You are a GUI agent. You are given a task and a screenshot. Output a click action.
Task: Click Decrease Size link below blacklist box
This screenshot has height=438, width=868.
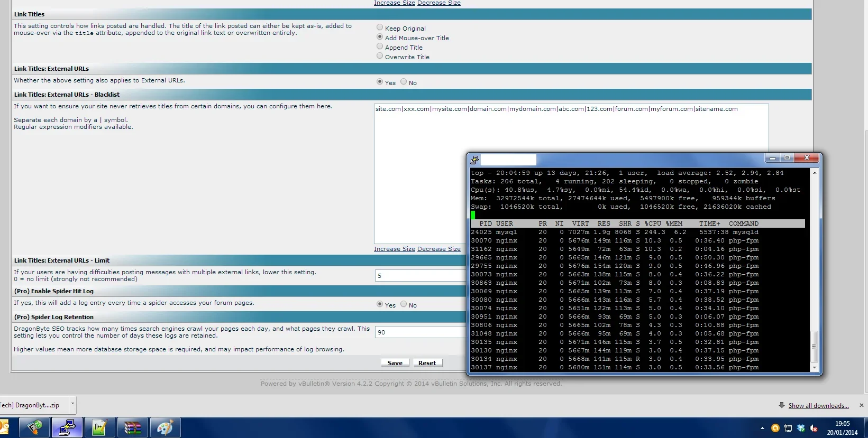click(x=439, y=249)
